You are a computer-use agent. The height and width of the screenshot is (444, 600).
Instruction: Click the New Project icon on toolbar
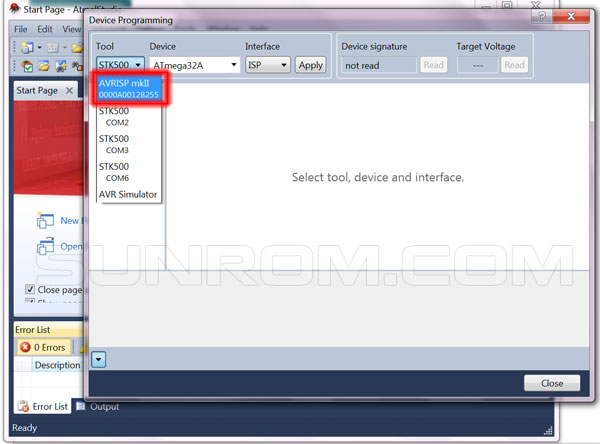pyautogui.click(x=28, y=48)
